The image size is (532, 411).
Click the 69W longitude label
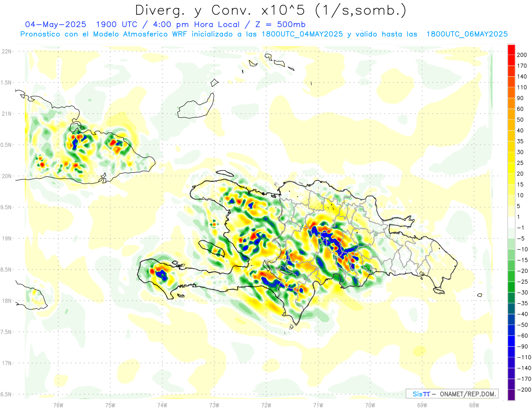(x=422, y=404)
